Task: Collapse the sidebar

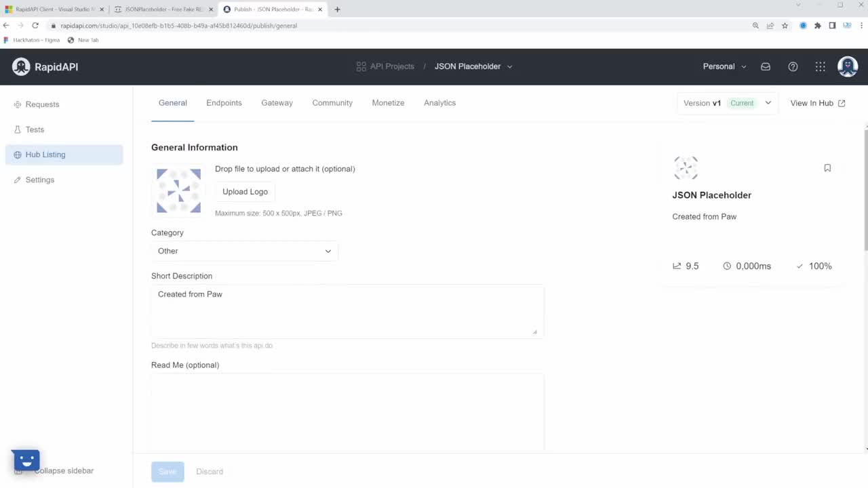Action: tap(64, 470)
